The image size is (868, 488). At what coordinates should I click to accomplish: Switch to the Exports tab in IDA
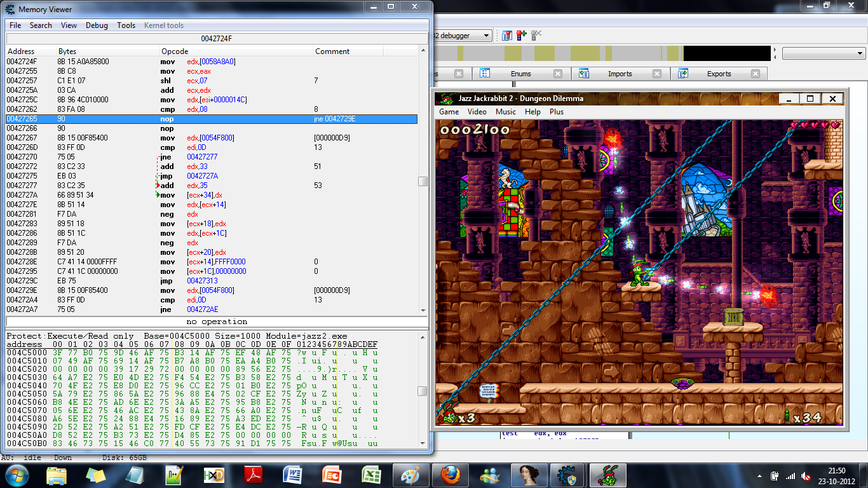pos(719,74)
